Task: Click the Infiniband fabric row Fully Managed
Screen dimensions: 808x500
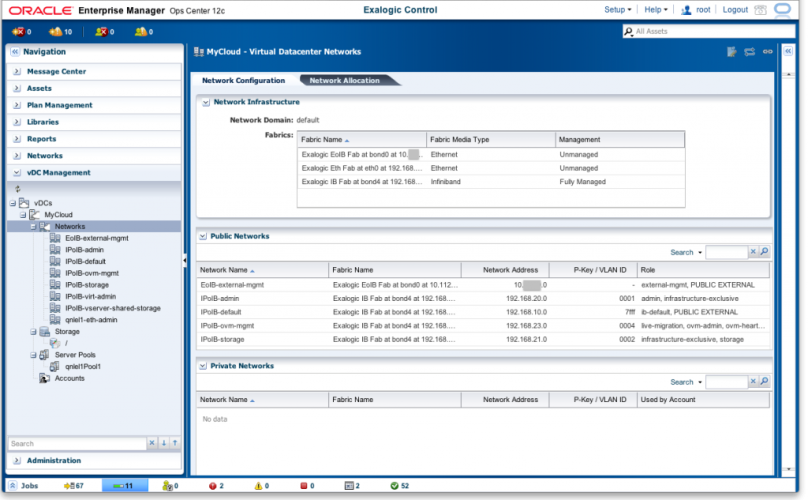Action: (491, 182)
